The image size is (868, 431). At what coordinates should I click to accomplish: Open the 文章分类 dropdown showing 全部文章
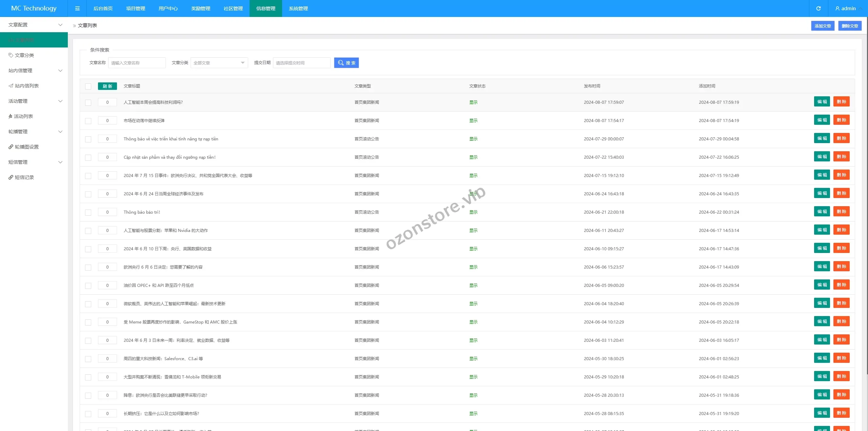219,63
